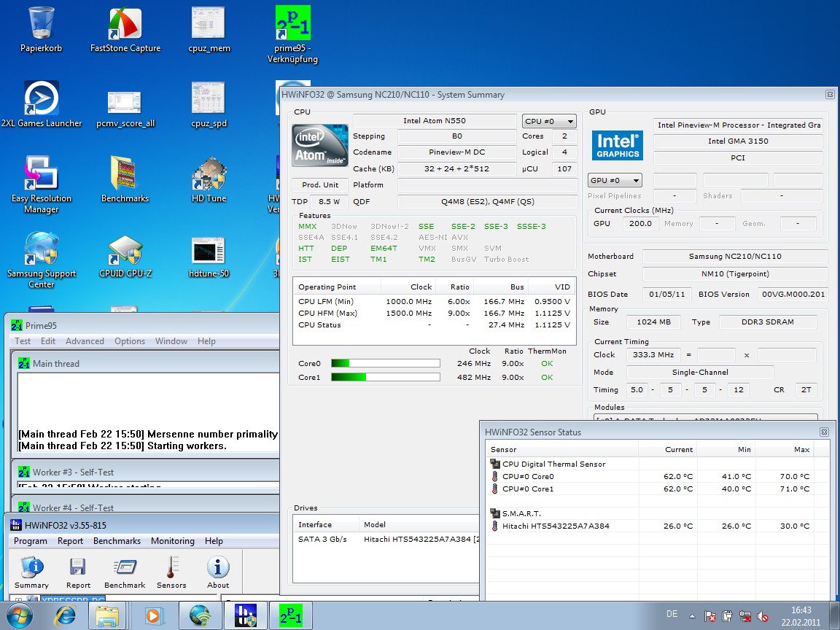840x630 pixels.
Task: Click the Current column header in Sensor Status
Action: click(x=667, y=449)
